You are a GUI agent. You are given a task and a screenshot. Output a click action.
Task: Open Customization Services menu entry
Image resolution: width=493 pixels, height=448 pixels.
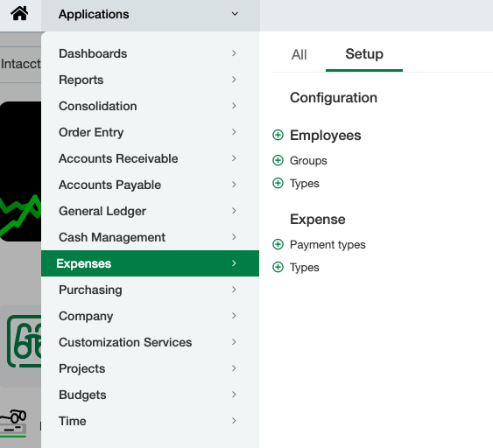pos(150,342)
